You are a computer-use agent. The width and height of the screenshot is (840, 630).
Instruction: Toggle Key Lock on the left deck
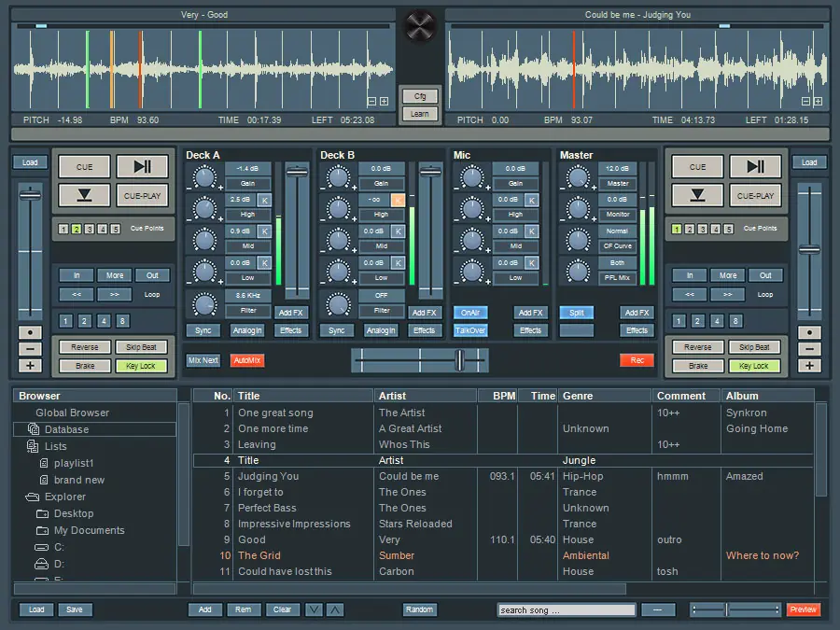(140, 366)
